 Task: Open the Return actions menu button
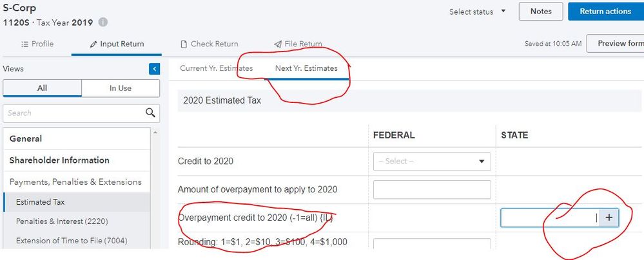(x=605, y=12)
